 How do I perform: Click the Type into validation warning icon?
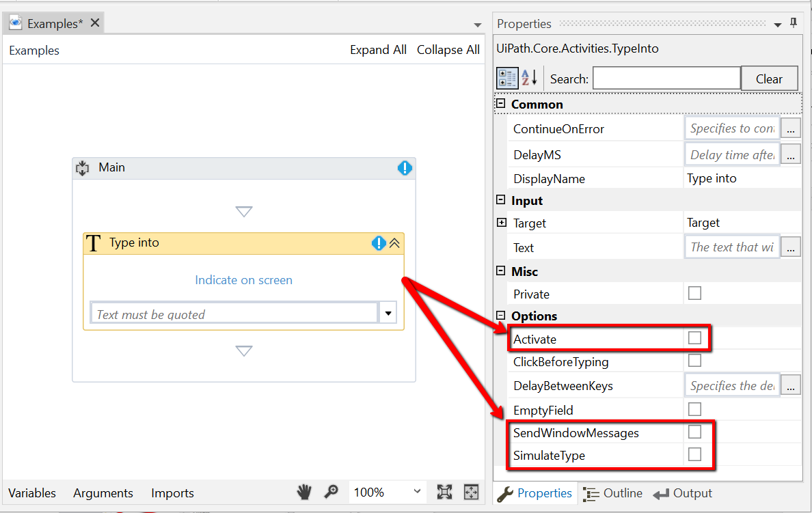point(379,242)
